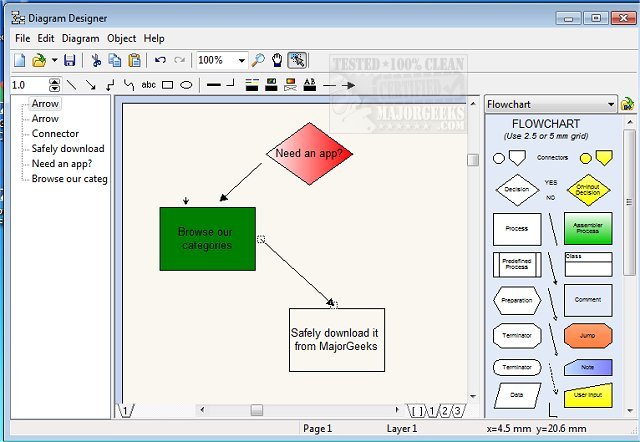640x442 pixels.
Task: Pick the Comment box template
Action: [x=588, y=300]
